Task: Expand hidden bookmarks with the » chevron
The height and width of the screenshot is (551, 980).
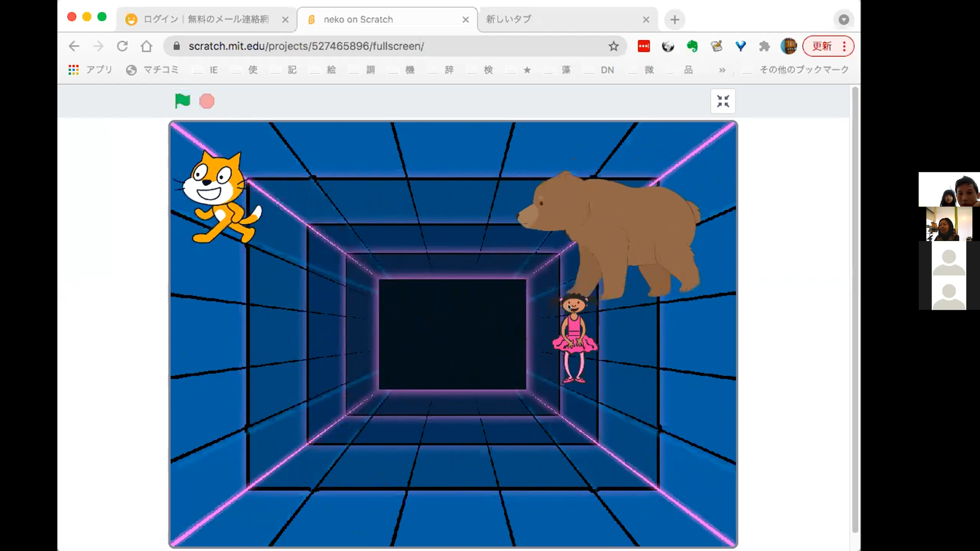Action: click(x=722, y=70)
